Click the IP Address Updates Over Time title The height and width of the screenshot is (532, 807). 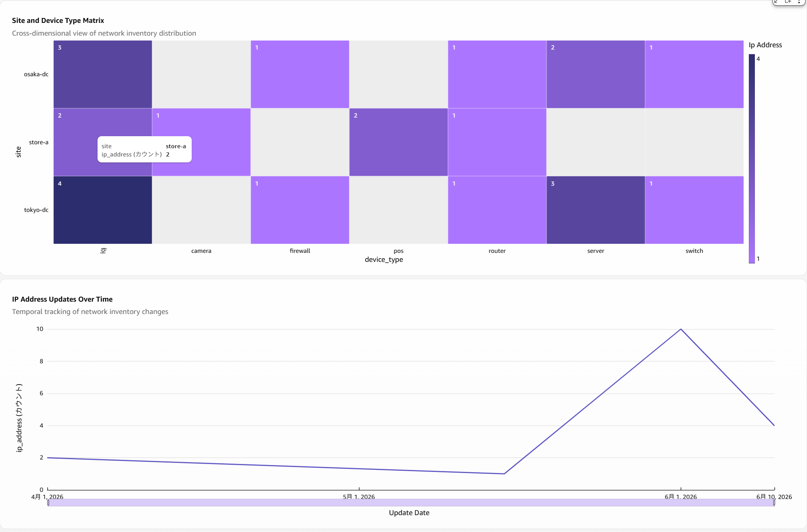coord(62,299)
